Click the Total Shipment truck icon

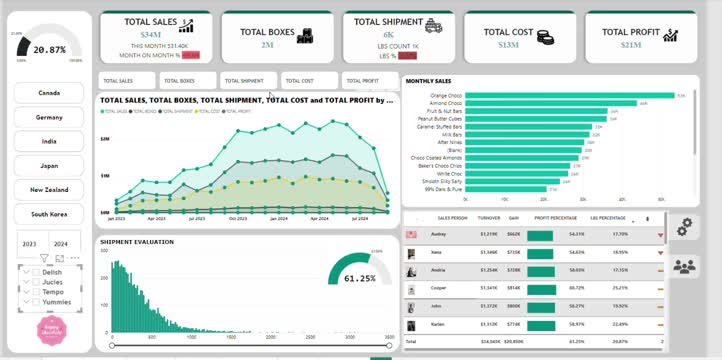[433, 26]
